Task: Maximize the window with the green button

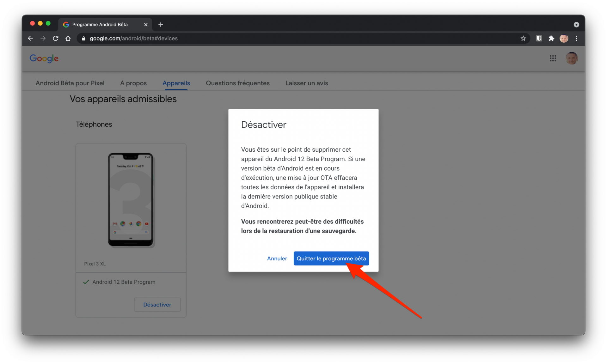Action: point(48,23)
